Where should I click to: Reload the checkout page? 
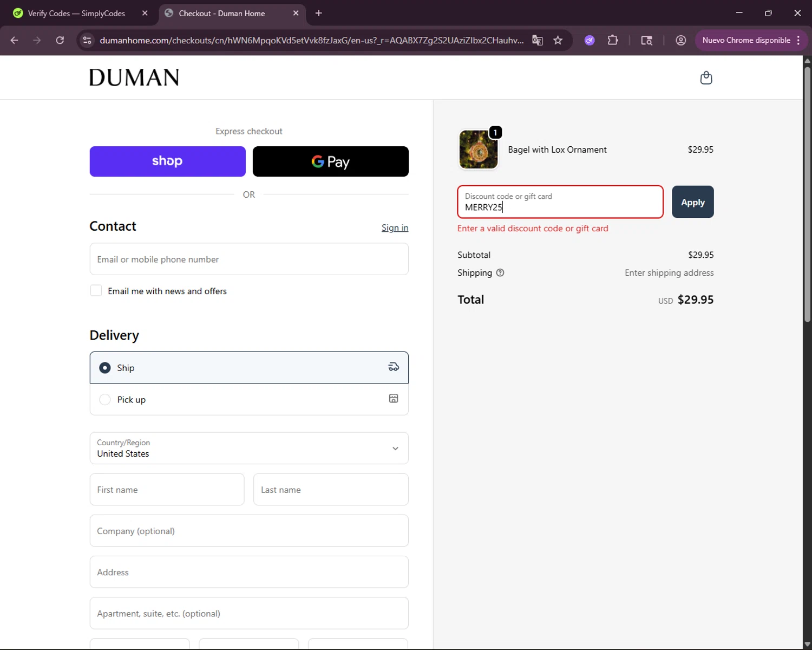click(x=60, y=40)
